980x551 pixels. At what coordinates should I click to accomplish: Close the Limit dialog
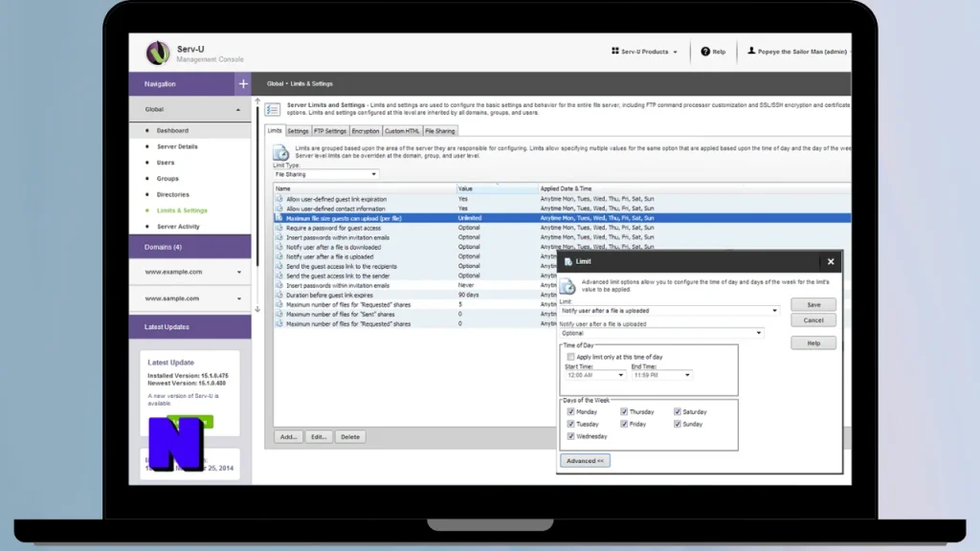click(831, 262)
